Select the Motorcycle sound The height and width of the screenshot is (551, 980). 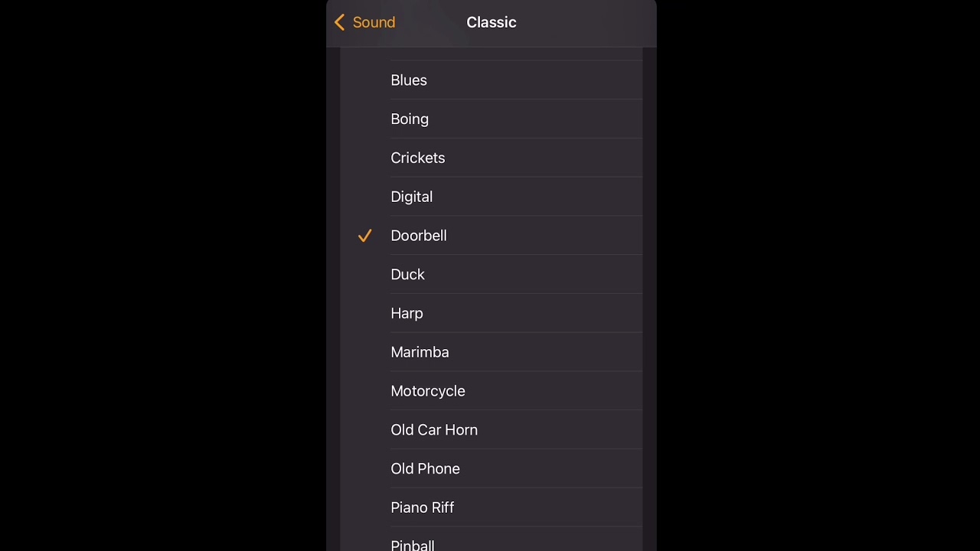coord(427,391)
